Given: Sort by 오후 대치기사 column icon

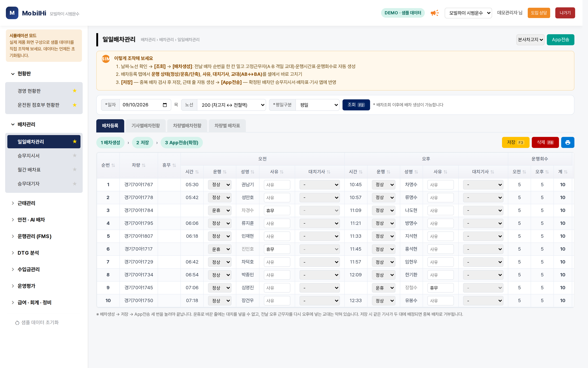Looking at the screenshot, I should point(492,172).
